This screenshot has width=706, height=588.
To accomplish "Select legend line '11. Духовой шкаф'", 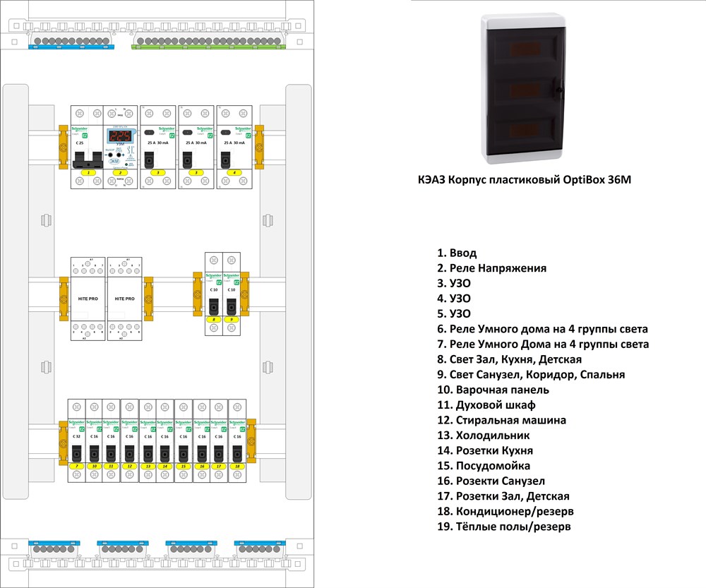I will tap(486, 405).
